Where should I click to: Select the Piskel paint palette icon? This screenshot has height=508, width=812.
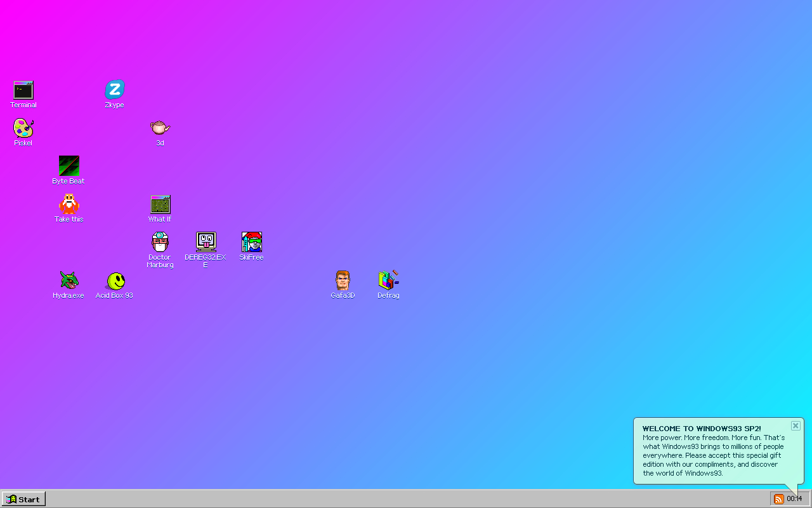[23, 128]
